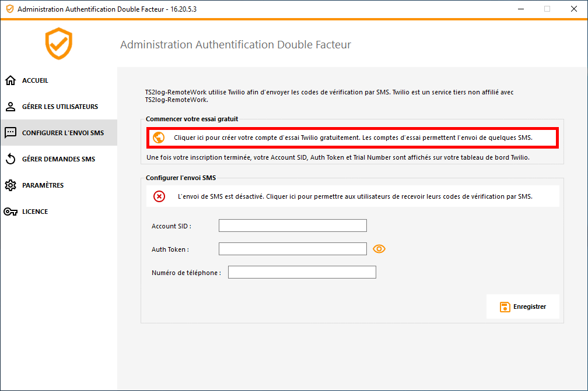588x391 pixels.
Task: Enable SMS sending via the deactivated message
Action: [352, 196]
